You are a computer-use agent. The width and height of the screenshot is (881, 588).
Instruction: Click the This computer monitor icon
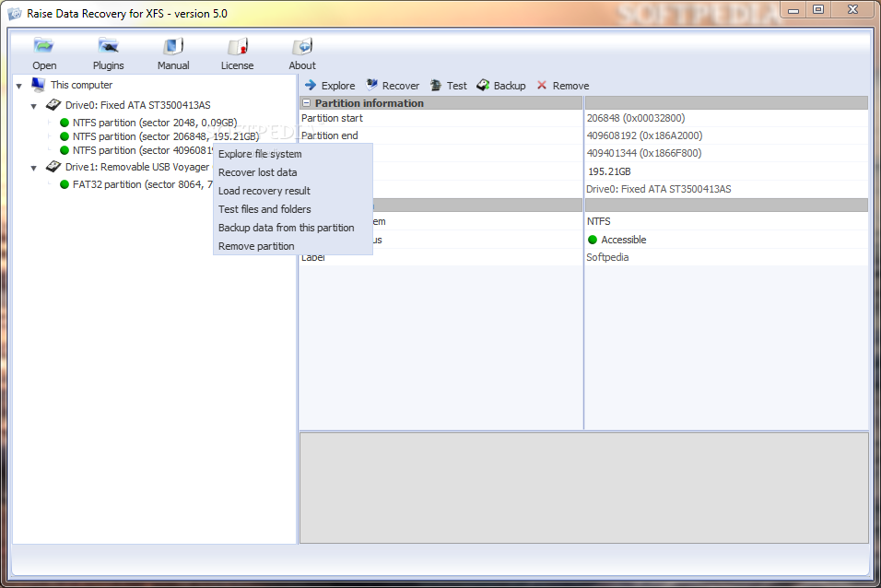point(38,84)
